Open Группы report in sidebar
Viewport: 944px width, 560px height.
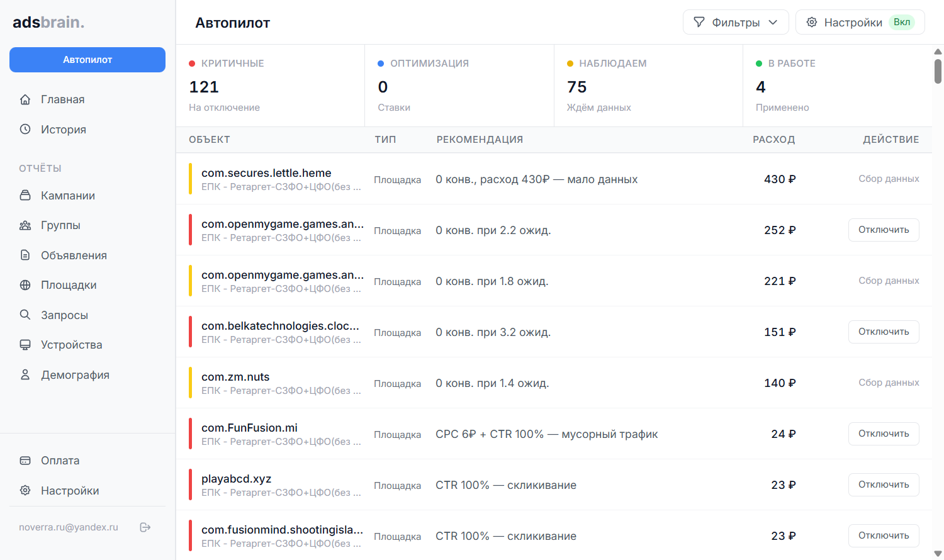point(60,225)
